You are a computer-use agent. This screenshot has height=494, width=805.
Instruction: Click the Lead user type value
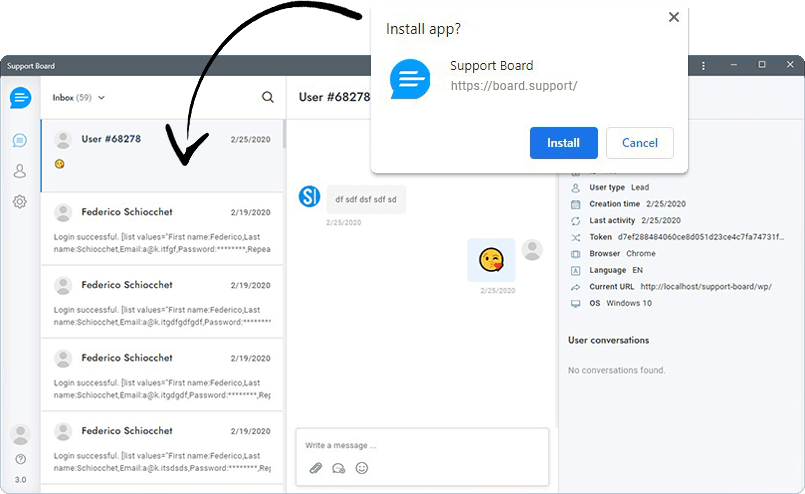coord(640,187)
